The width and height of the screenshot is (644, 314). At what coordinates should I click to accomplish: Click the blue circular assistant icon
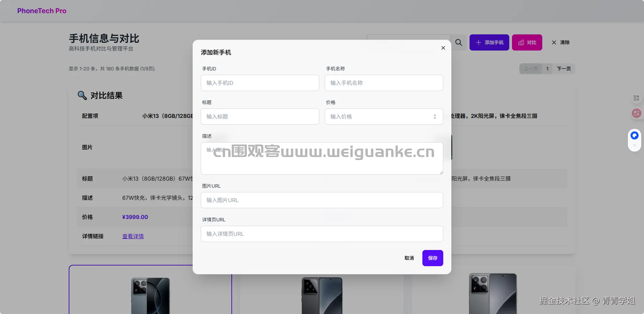(635, 135)
